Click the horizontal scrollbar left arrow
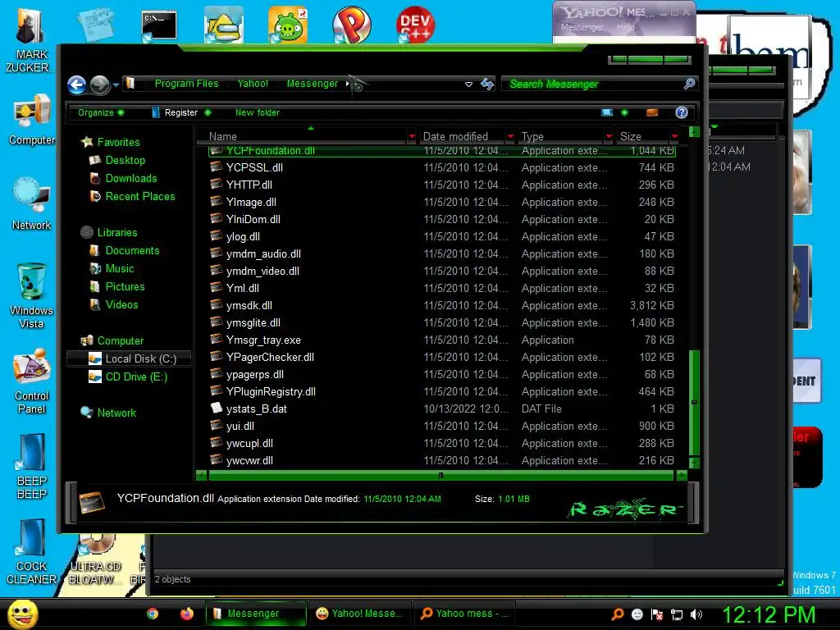Image resolution: width=840 pixels, height=630 pixels. 202,475
